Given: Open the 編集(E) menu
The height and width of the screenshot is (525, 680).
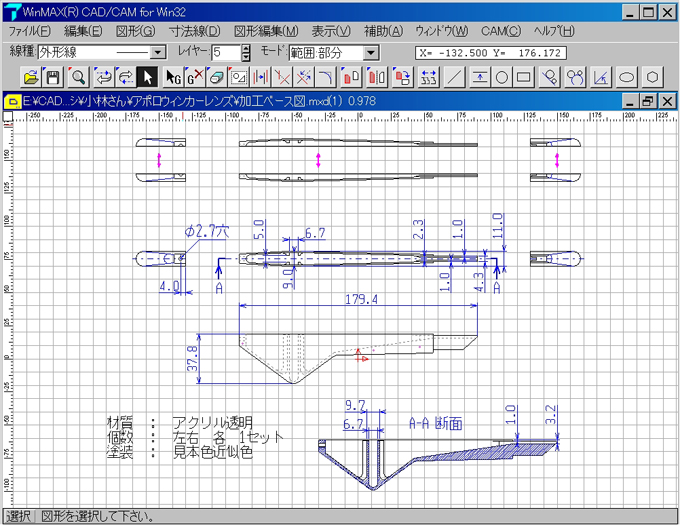Looking at the screenshot, I should point(83,31).
